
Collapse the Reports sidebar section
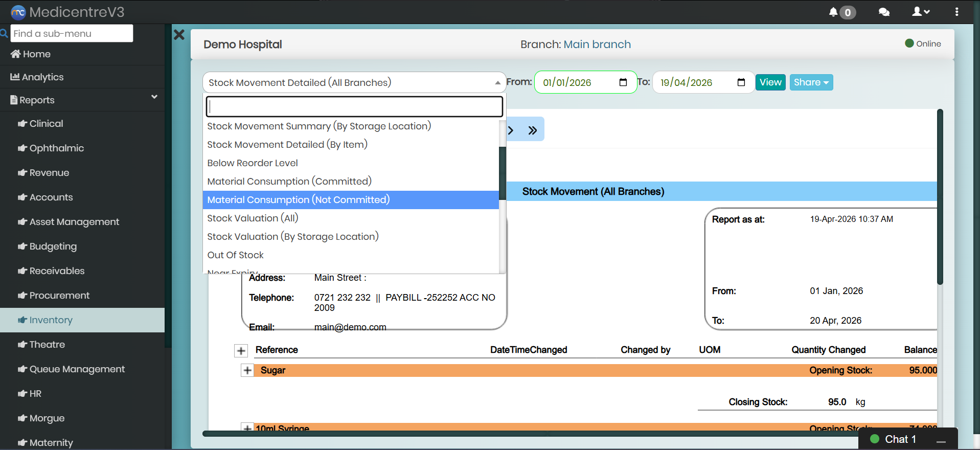click(x=154, y=97)
